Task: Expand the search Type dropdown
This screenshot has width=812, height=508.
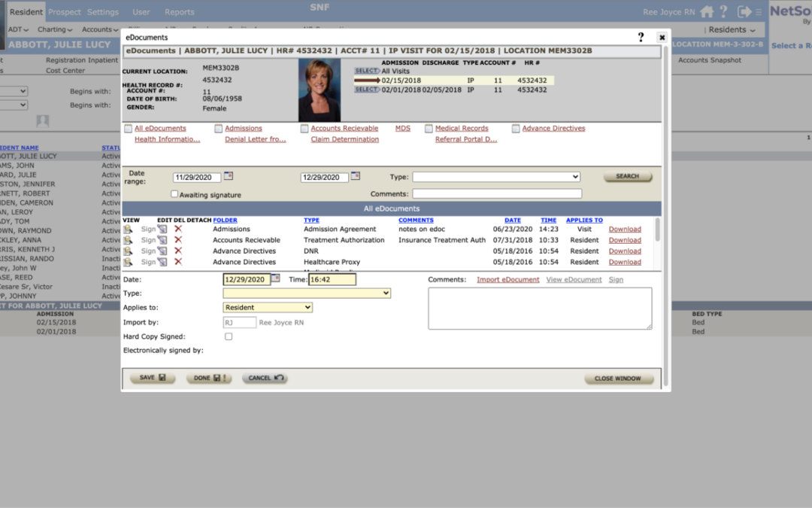Action: [x=496, y=177]
